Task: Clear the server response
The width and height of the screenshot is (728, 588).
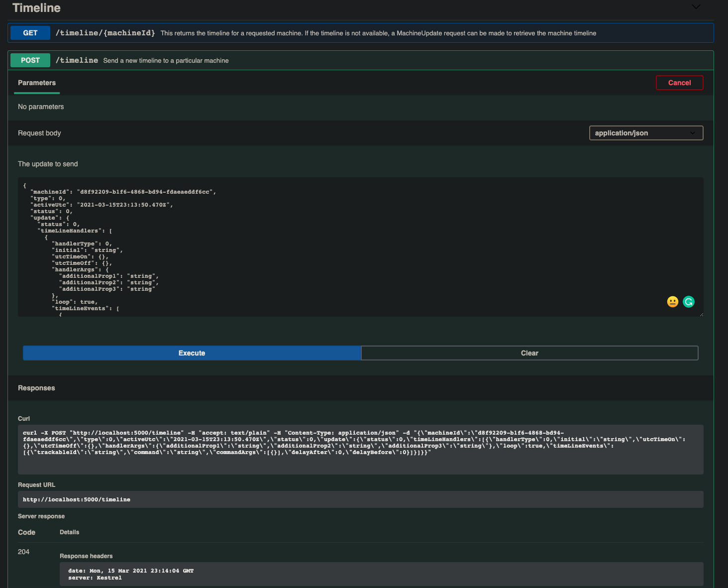Action: click(x=529, y=353)
